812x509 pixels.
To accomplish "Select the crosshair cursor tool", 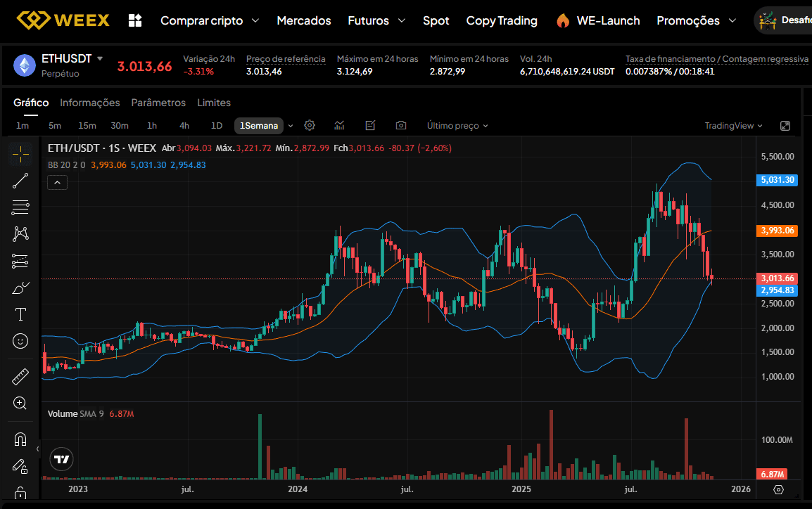I will tap(20, 153).
